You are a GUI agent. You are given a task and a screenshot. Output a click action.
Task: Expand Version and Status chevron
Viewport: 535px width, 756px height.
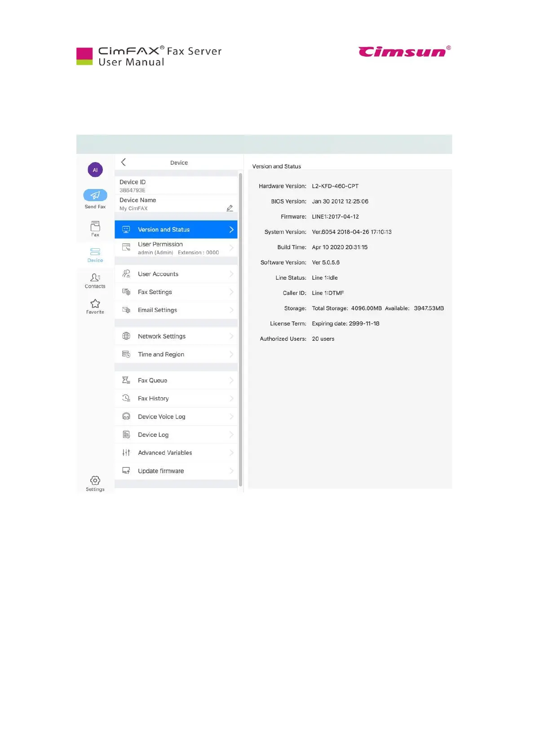click(231, 229)
